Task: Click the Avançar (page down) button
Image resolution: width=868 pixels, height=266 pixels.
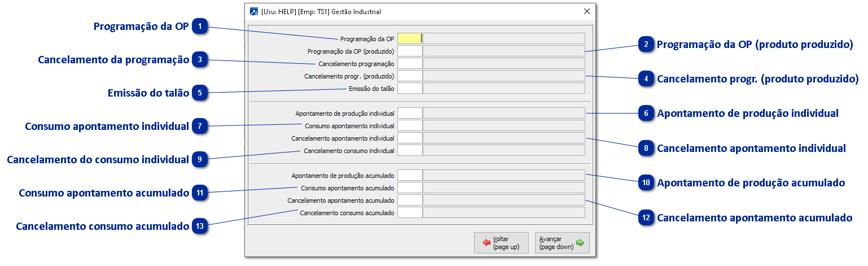Action: click(x=562, y=243)
